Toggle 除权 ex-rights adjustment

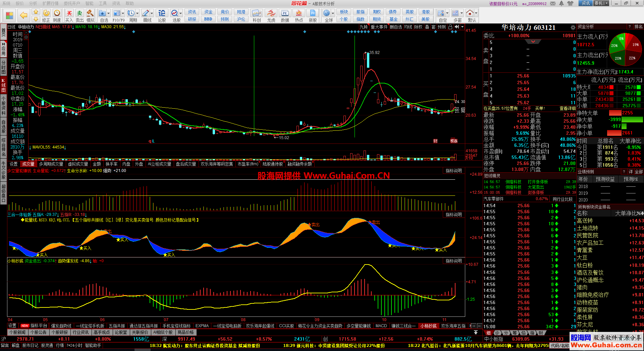click(x=418, y=27)
